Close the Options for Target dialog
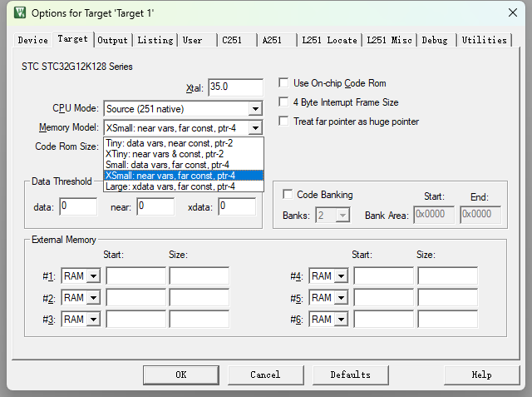532x397 pixels. point(513,12)
